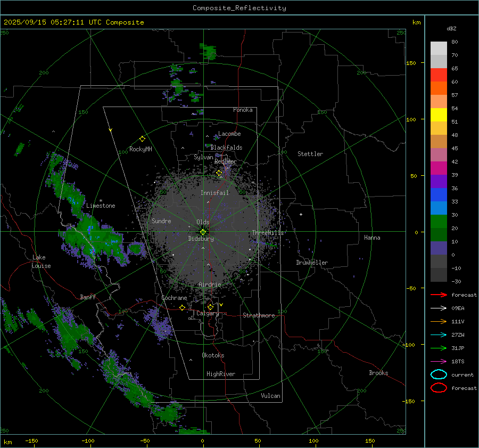Viewport: 479px width, 448px height.
Task: Click the 09EA legend label
Action: point(458,308)
